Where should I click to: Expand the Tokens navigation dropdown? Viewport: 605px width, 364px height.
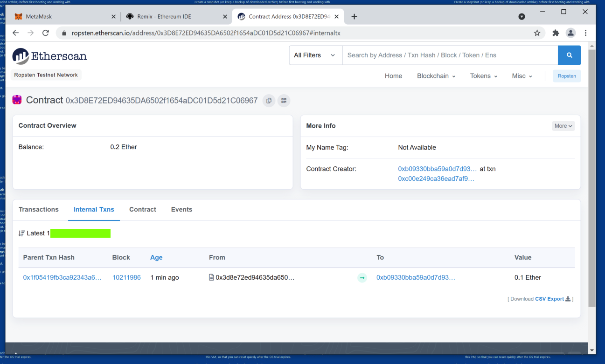[484, 76]
